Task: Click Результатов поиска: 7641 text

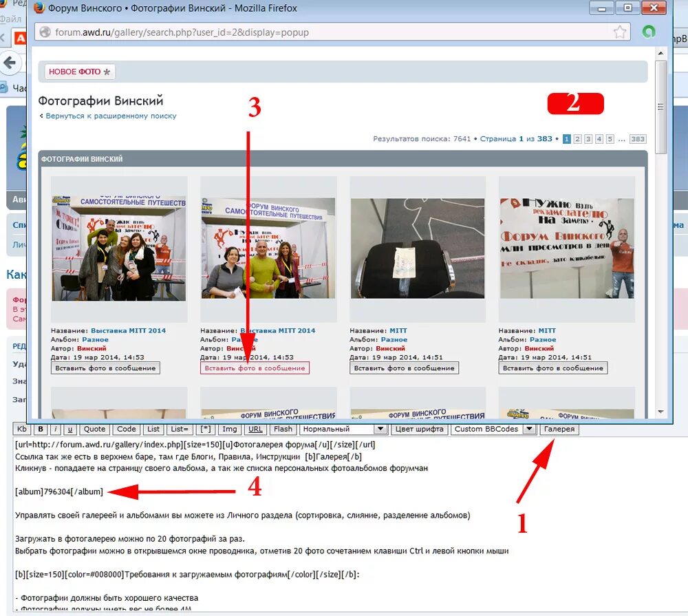Action: tap(422, 139)
